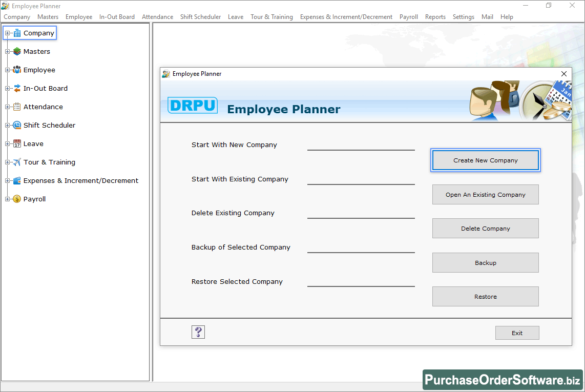Click the Masters stacked-layers icon

click(x=17, y=52)
